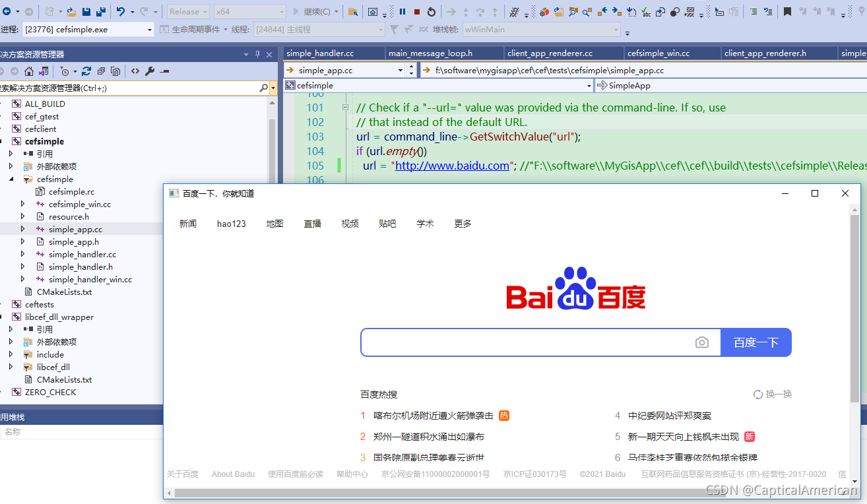
Task: Stop debugging with the red square
Action: pyautogui.click(x=417, y=11)
